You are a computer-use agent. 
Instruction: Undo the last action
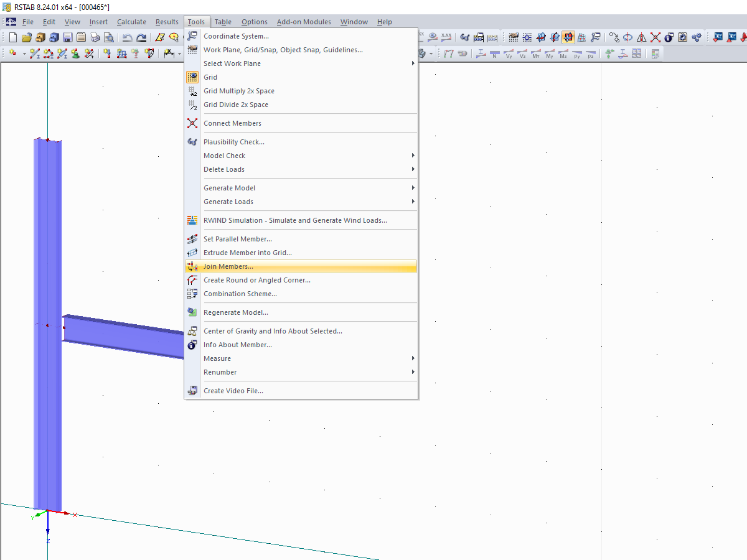pos(127,37)
